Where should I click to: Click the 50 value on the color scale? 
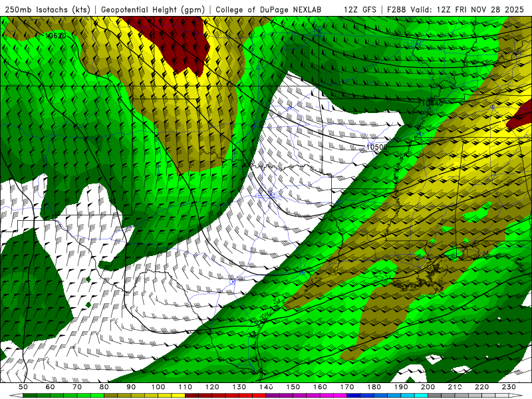coord(23,387)
